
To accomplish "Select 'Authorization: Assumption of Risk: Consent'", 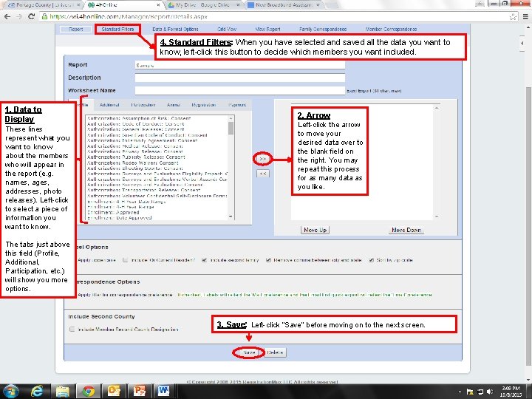I will (139, 118).
